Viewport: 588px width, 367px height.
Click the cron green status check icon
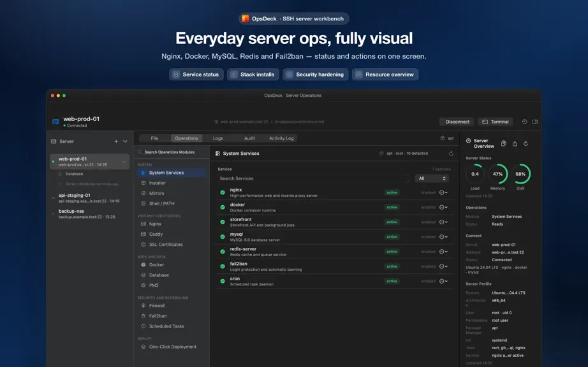coord(223,281)
